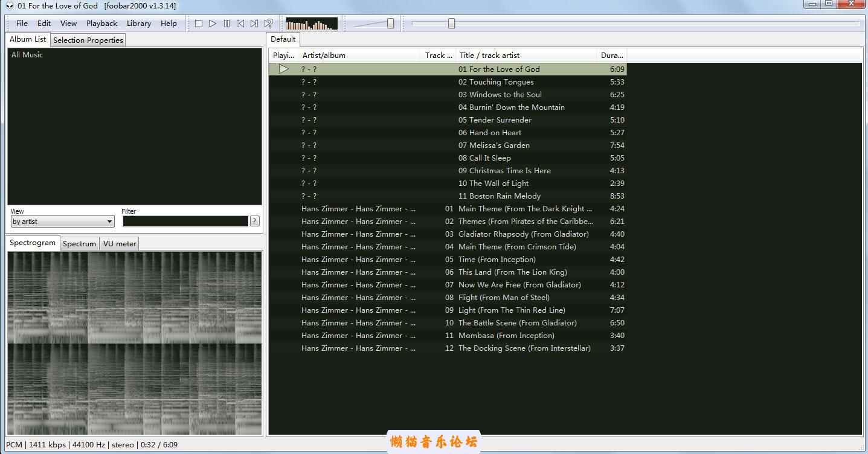The height and width of the screenshot is (454, 868).
Task: Switch to the Album List tab
Action: [28, 39]
